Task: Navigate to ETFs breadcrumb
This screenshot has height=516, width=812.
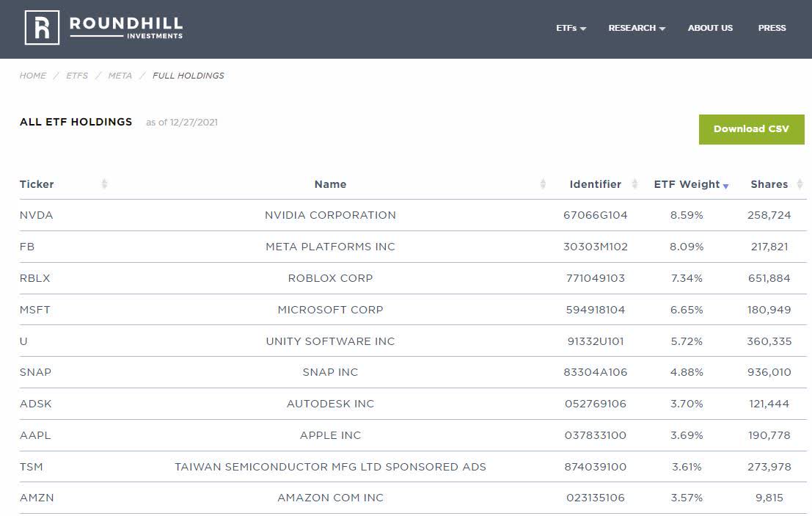Action: (77, 76)
